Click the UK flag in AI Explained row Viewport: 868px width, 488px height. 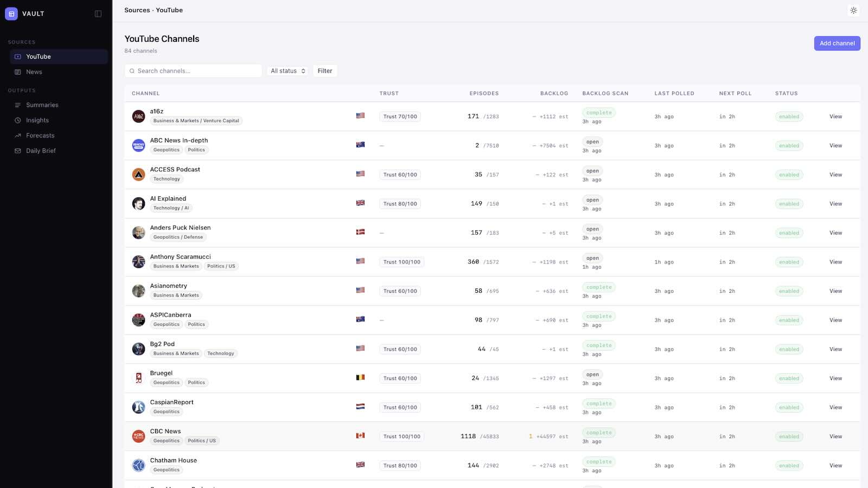point(360,203)
